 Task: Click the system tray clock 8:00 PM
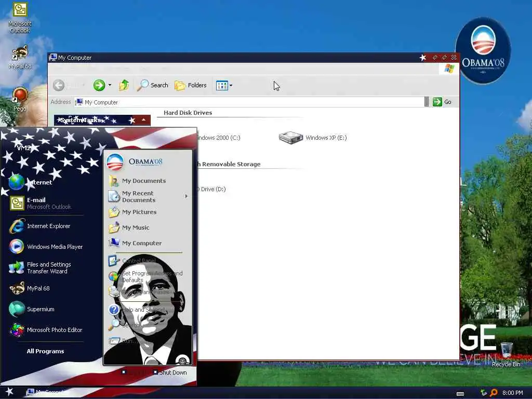512,393
